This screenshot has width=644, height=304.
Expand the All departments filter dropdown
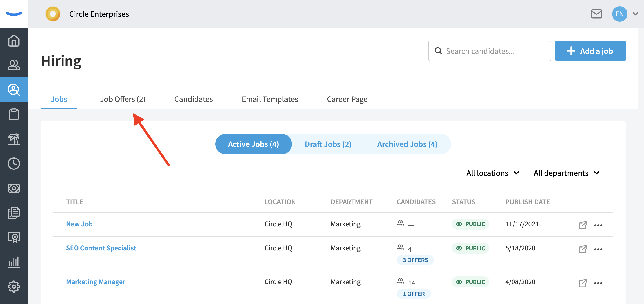tap(566, 173)
